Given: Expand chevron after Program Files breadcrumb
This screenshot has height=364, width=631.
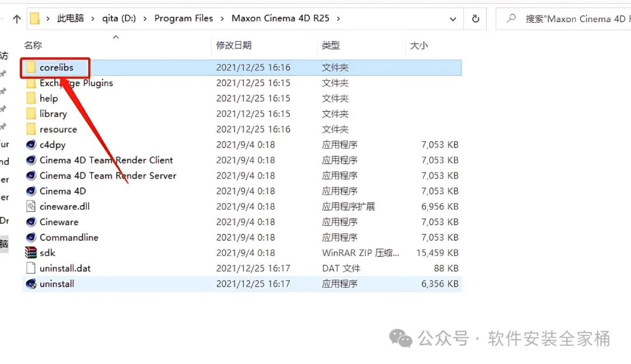Looking at the screenshot, I should pyautogui.click(x=222, y=19).
